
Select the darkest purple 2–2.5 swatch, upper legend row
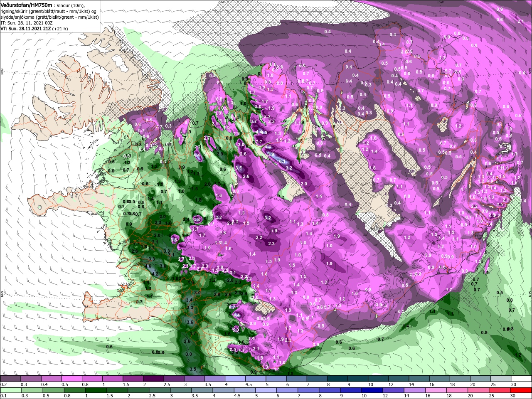coord(153,379)
